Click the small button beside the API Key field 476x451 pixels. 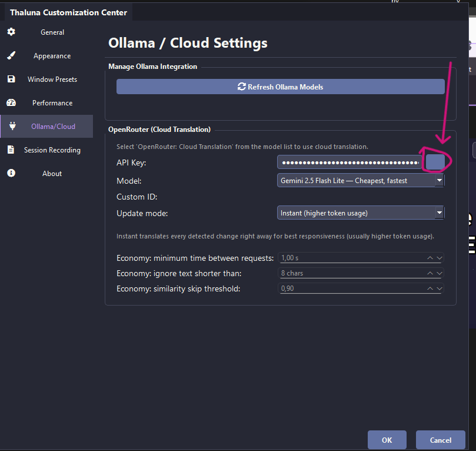[x=435, y=162]
